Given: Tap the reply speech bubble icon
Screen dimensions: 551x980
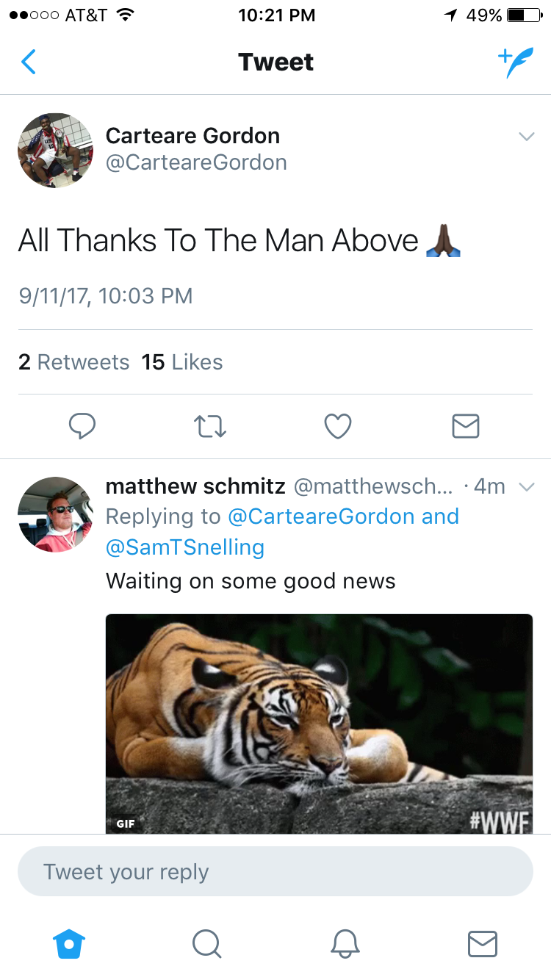Looking at the screenshot, I should [82, 425].
